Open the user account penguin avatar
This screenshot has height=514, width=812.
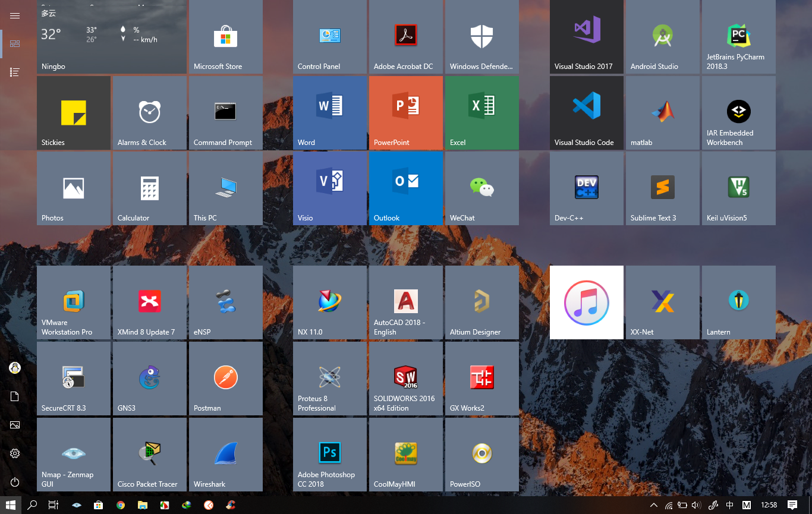(15, 368)
